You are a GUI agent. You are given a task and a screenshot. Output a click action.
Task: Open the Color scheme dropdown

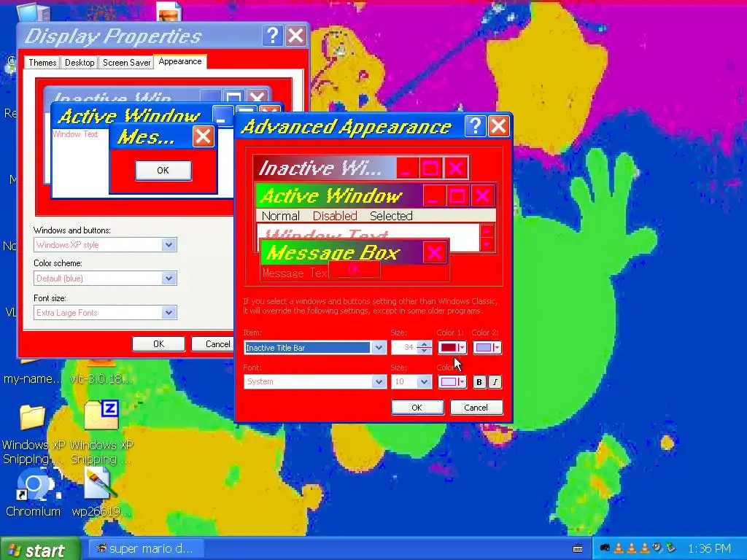click(x=169, y=279)
